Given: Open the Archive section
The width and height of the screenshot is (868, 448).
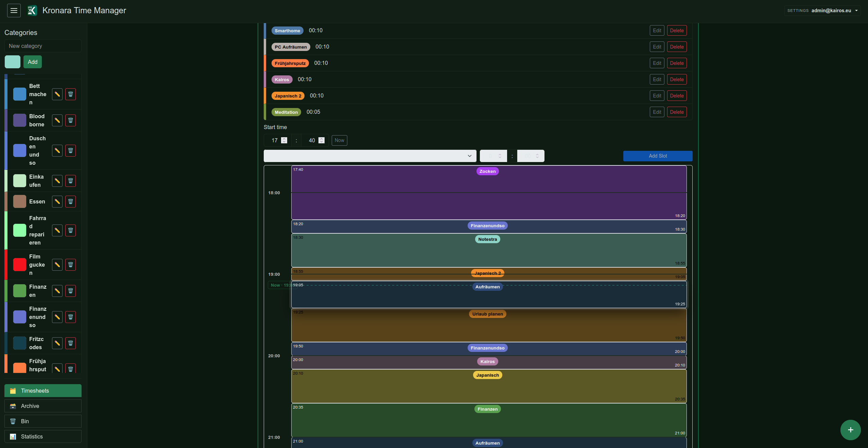Looking at the screenshot, I should (x=43, y=406).
